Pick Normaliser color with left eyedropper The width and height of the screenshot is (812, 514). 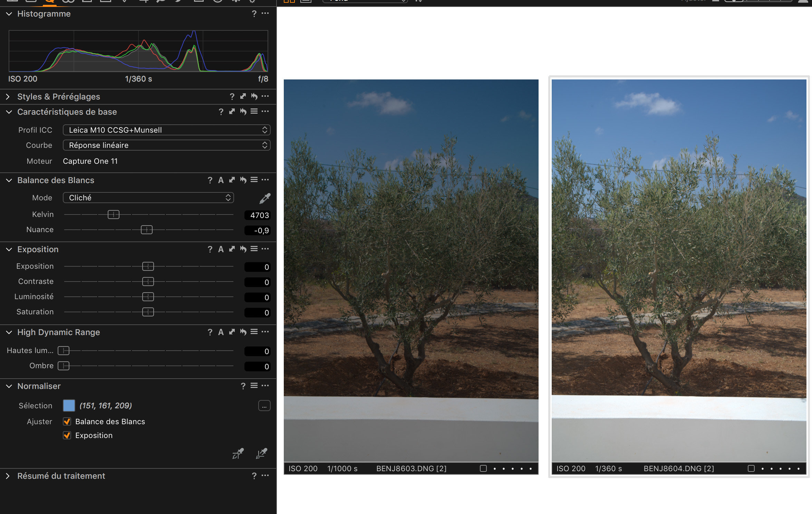(238, 453)
